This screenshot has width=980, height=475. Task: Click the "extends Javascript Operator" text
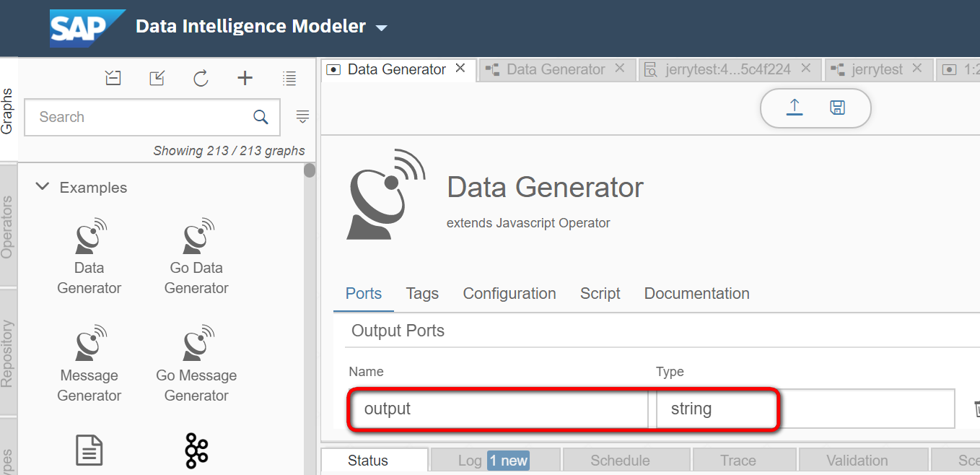528,223
